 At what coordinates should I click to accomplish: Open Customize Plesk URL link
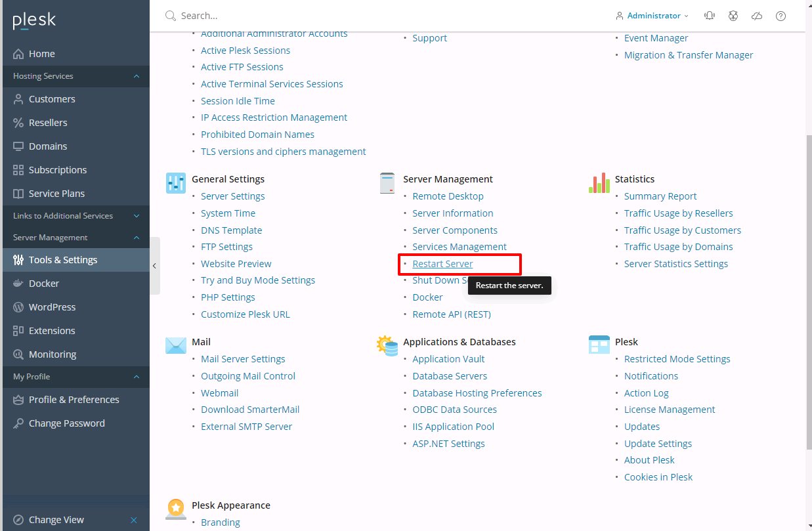pos(246,314)
